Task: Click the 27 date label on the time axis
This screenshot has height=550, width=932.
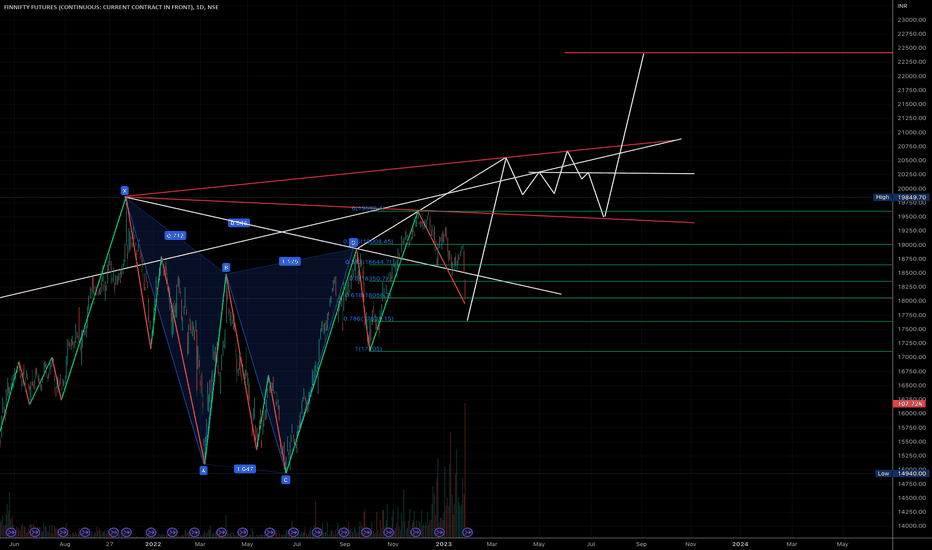Action: tap(109, 544)
